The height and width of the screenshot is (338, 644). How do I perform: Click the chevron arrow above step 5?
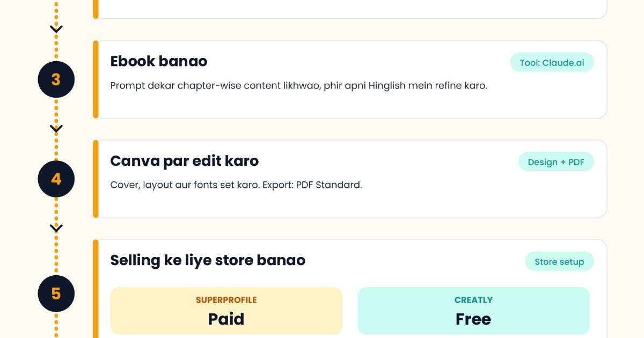pyautogui.click(x=56, y=228)
